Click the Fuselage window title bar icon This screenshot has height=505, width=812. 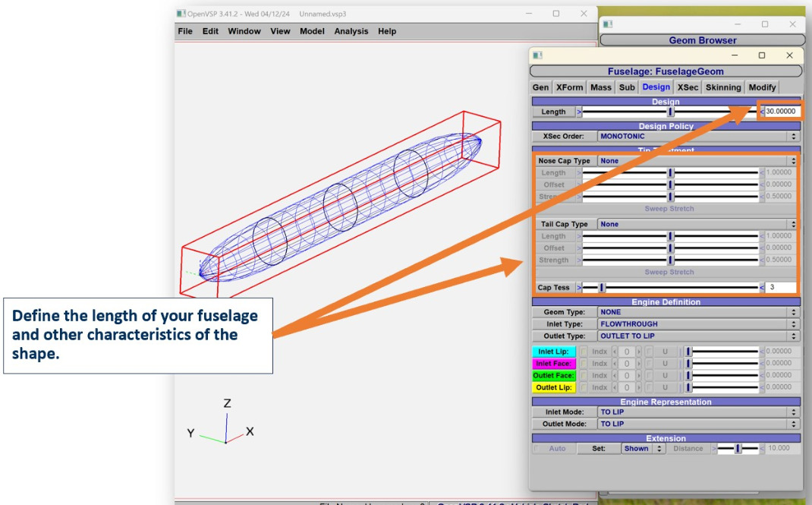click(x=538, y=55)
